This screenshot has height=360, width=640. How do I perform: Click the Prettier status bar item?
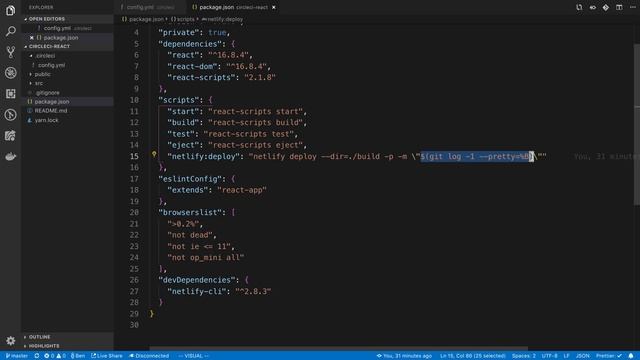pos(609,356)
